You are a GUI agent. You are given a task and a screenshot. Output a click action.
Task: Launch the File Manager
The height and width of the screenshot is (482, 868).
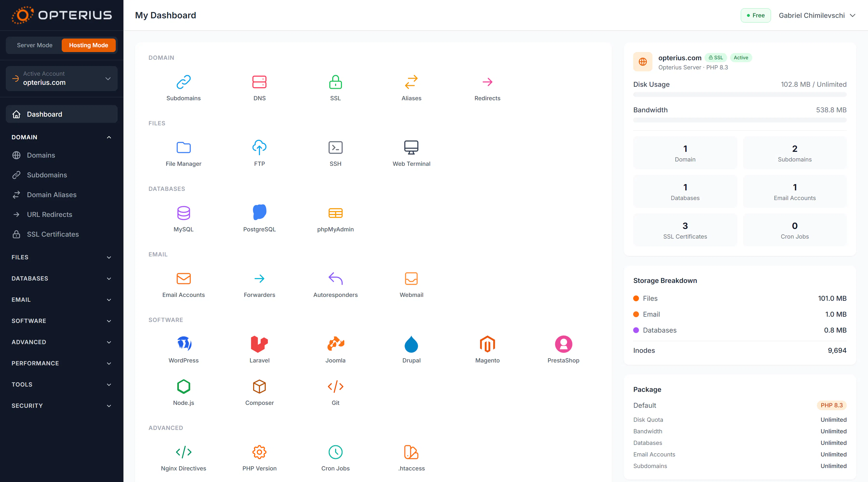(183, 147)
